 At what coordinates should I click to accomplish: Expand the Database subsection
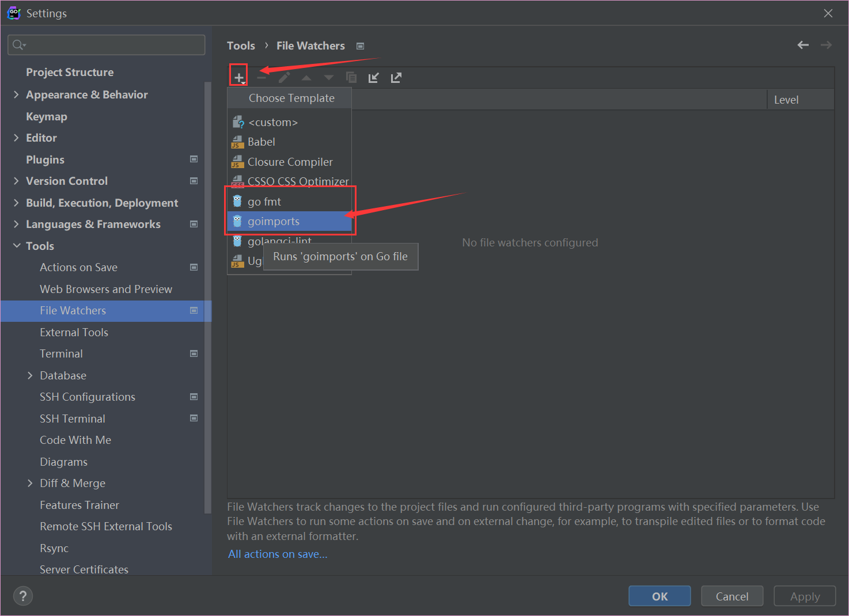(30, 375)
